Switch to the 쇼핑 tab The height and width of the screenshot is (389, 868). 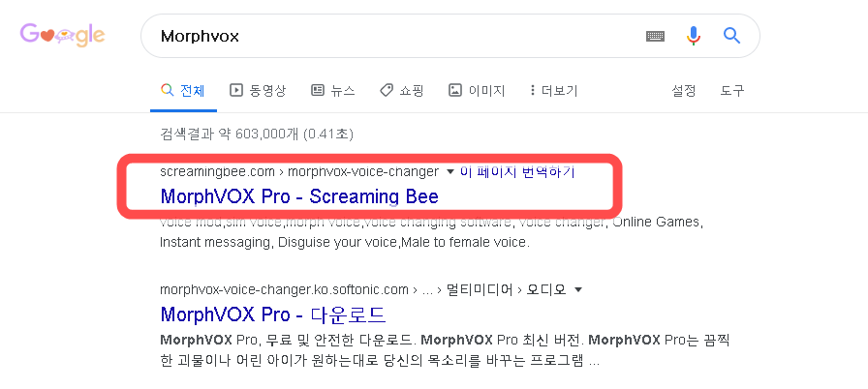402,91
